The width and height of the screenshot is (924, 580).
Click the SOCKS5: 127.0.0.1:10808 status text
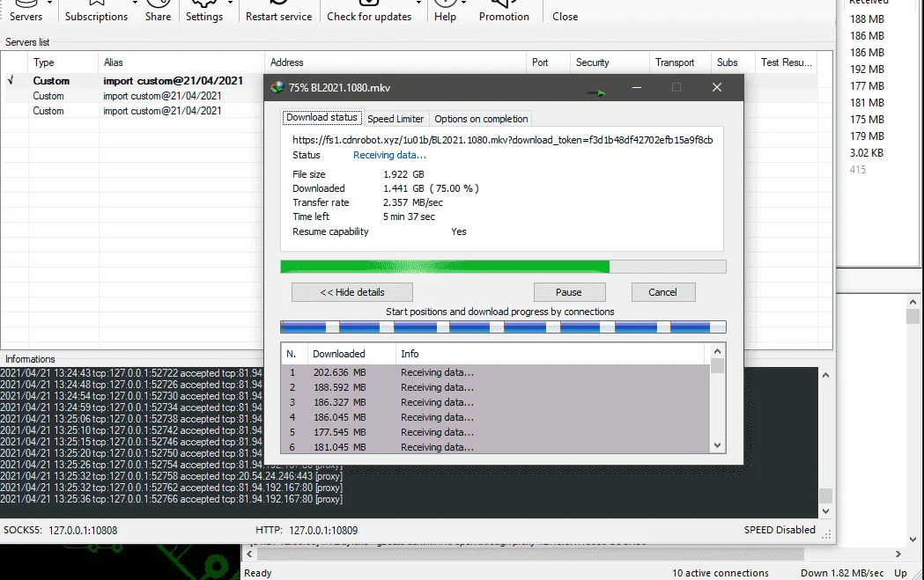pyautogui.click(x=61, y=530)
